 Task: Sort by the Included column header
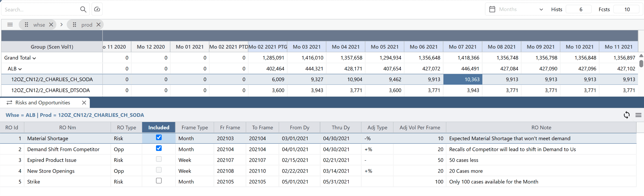pyautogui.click(x=159, y=128)
